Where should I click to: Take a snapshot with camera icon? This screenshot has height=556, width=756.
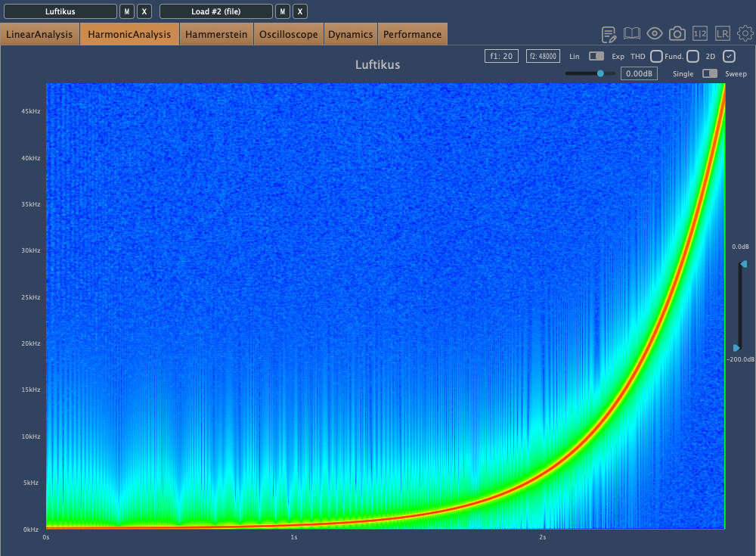677,34
